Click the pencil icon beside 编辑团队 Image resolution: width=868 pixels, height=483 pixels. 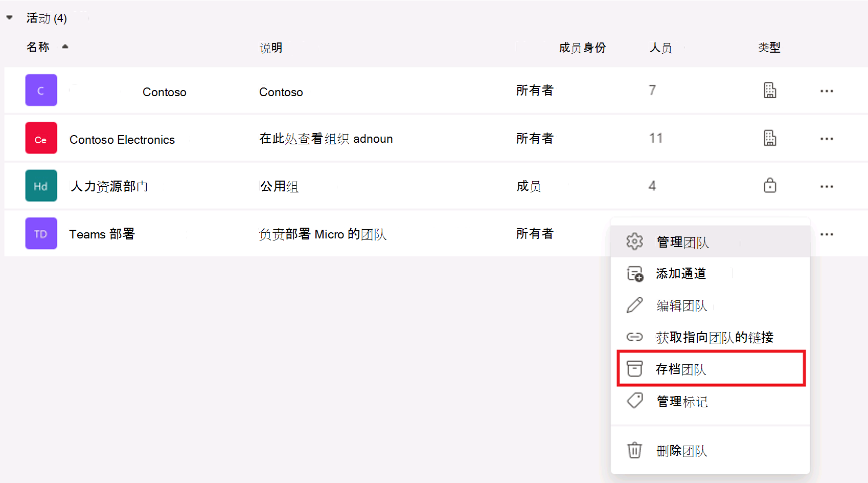(x=634, y=305)
